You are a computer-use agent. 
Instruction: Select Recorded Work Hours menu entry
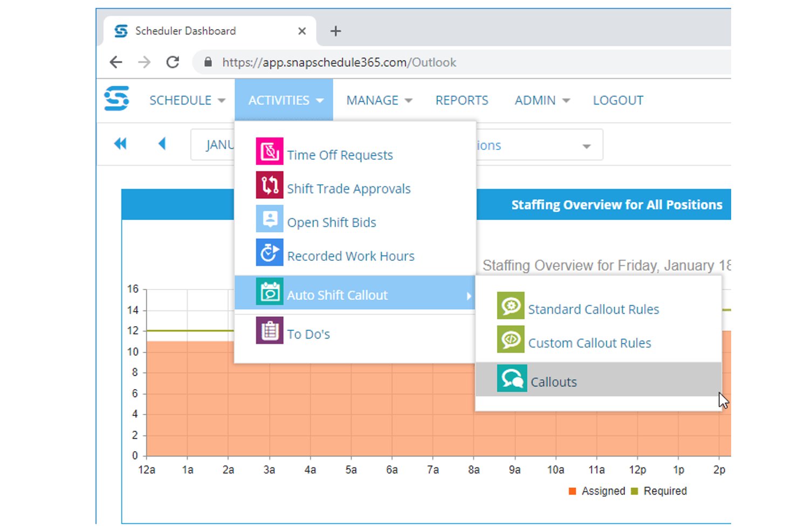coord(350,256)
